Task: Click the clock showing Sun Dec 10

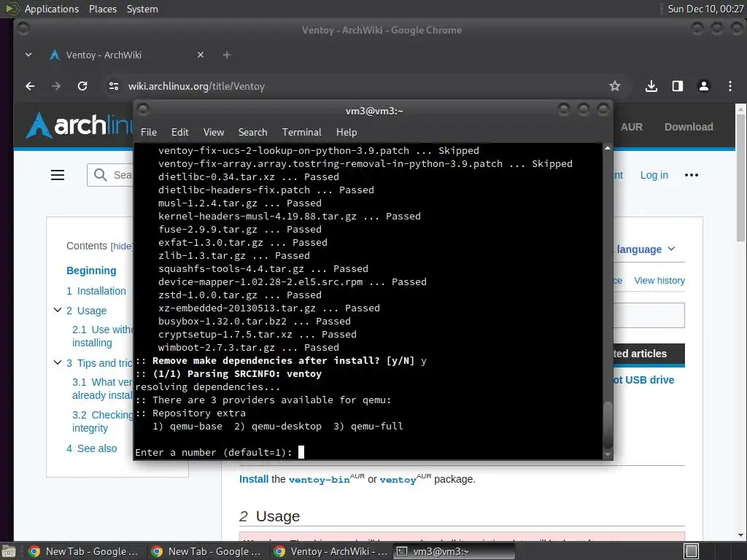Action: 705,9
